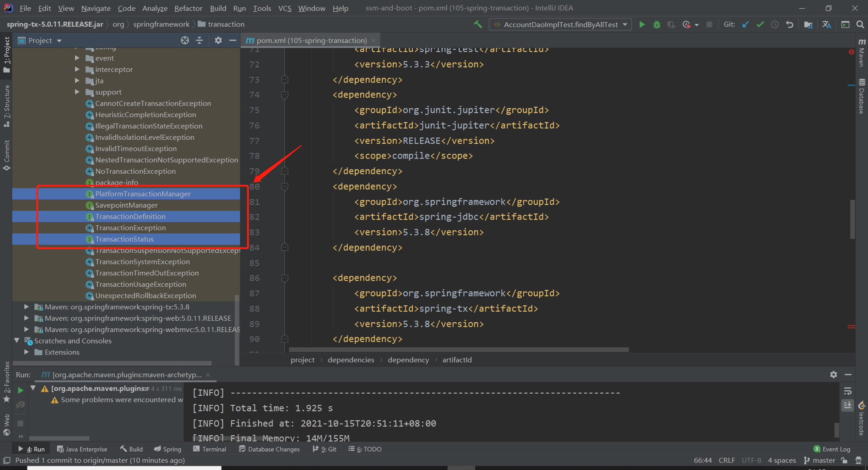The image size is (868, 470).
Task: Change CRLF line separator in status bar
Action: (x=727, y=460)
